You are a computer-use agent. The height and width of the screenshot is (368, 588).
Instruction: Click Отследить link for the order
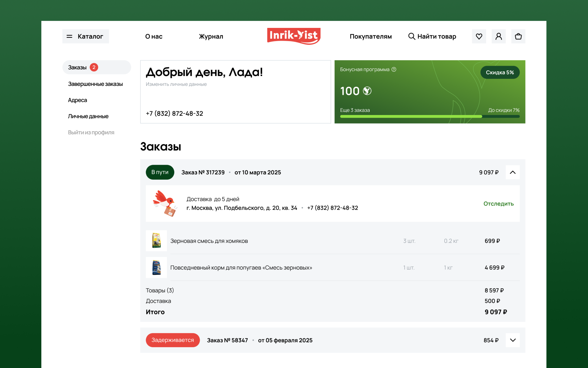click(x=498, y=204)
